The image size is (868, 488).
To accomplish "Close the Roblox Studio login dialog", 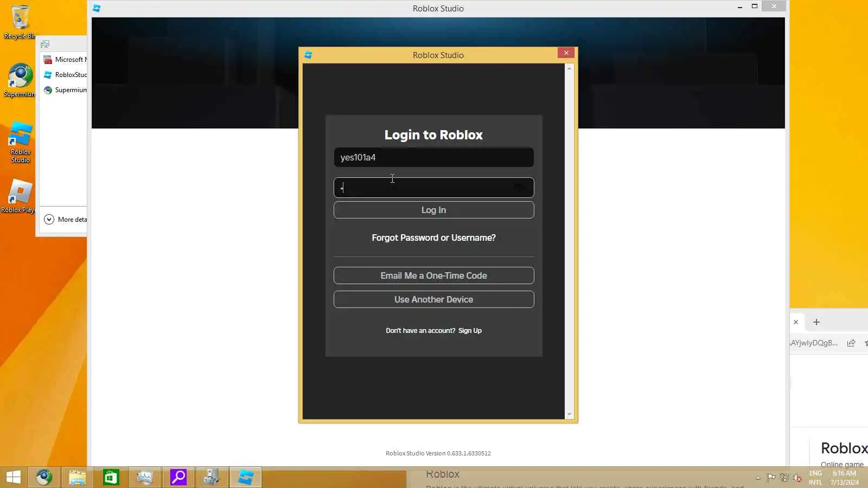I will point(566,53).
